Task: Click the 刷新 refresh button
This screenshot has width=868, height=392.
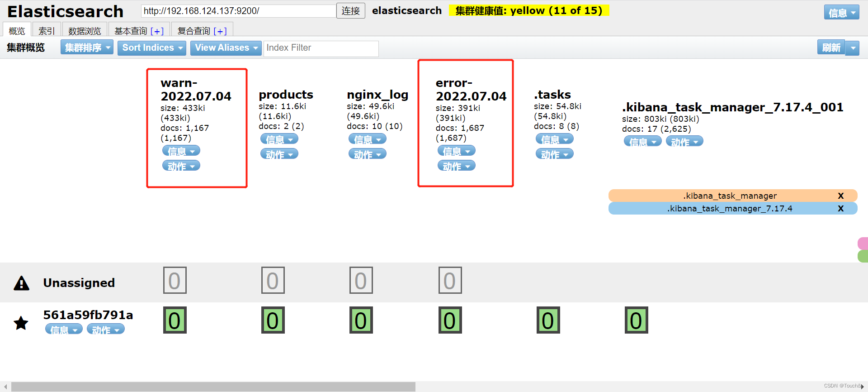Action: pos(831,48)
